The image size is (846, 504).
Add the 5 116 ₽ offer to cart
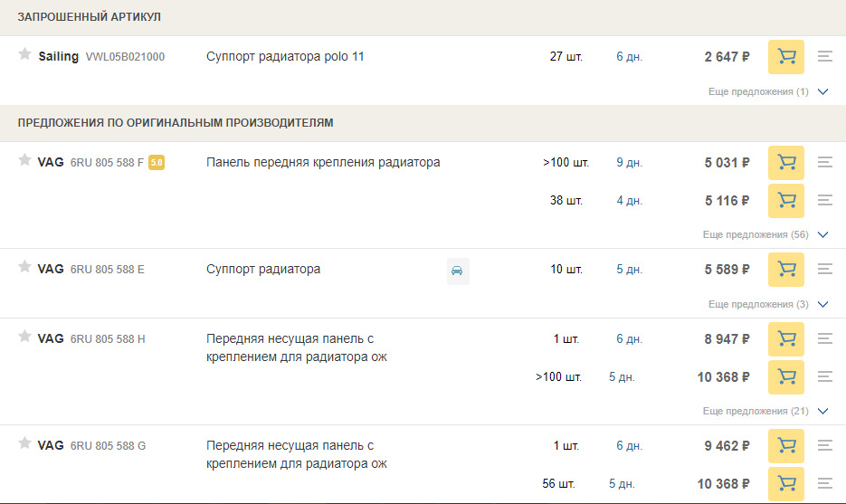(x=786, y=201)
